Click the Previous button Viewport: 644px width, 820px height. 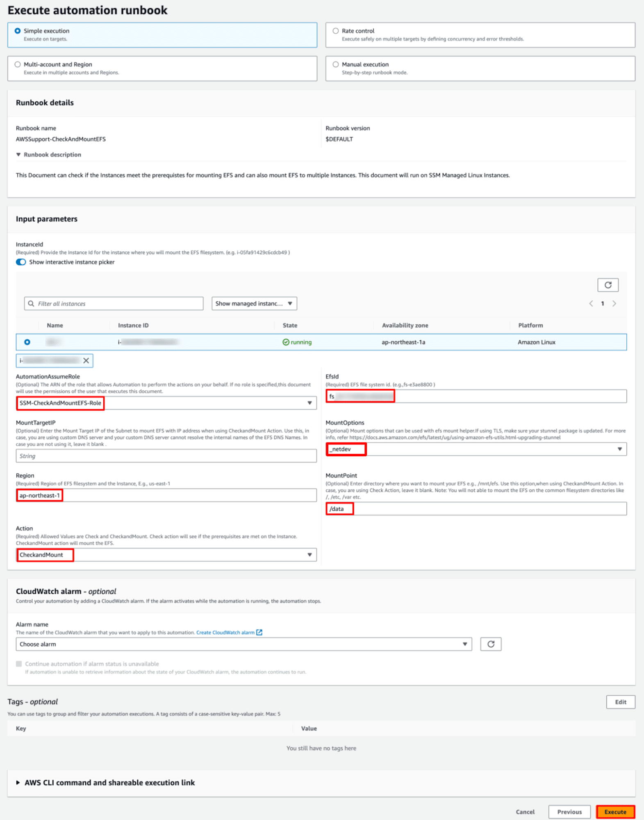coord(569,812)
